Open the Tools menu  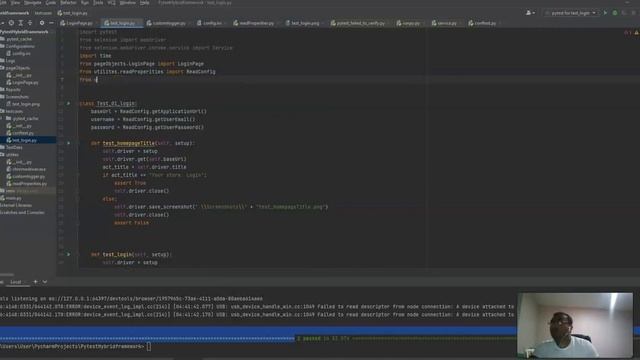coord(98,2)
